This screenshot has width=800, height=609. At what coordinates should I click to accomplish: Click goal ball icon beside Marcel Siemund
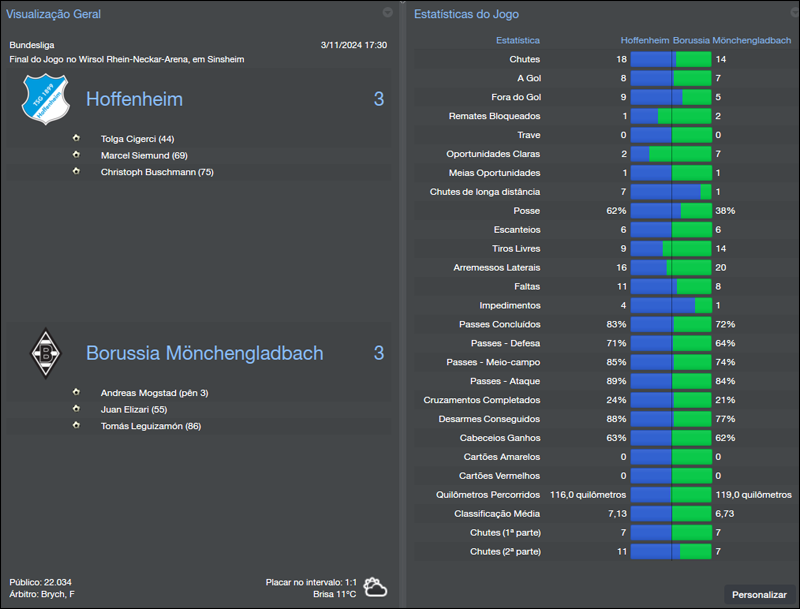tap(75, 155)
